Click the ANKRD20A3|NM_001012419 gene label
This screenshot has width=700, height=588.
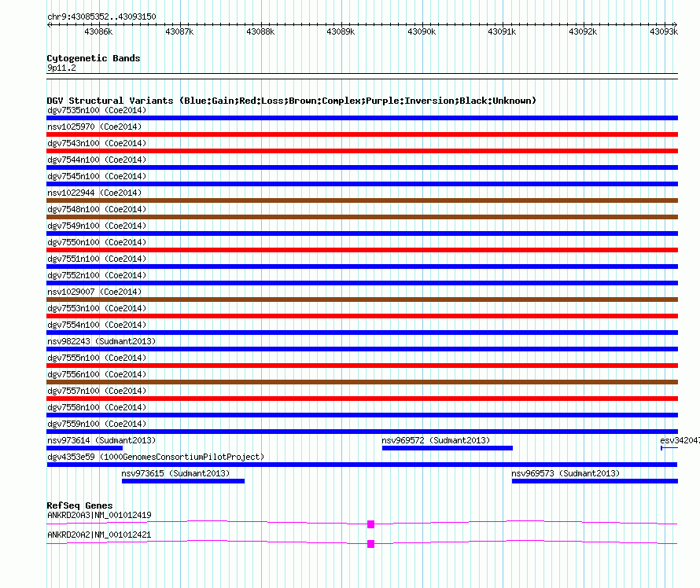tap(99, 515)
